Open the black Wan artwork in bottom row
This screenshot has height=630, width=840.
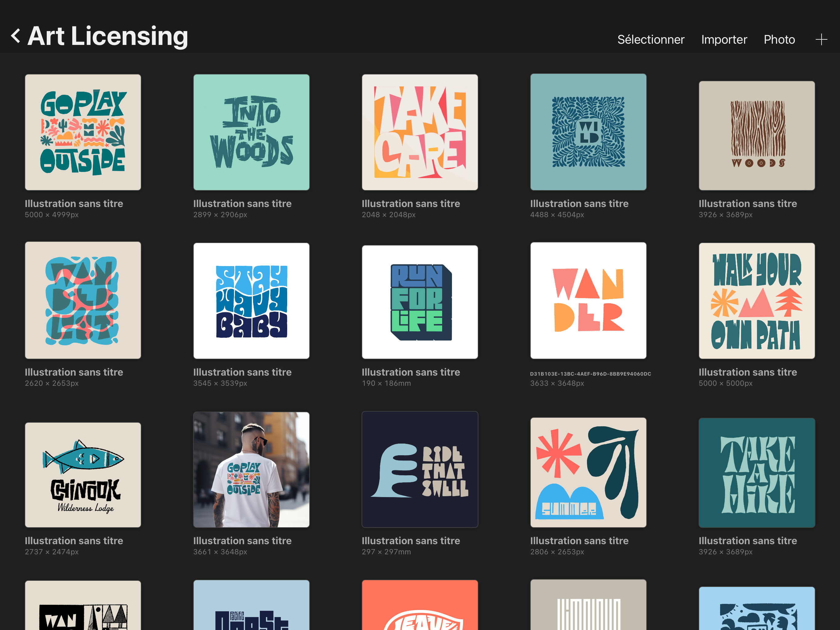tap(83, 605)
